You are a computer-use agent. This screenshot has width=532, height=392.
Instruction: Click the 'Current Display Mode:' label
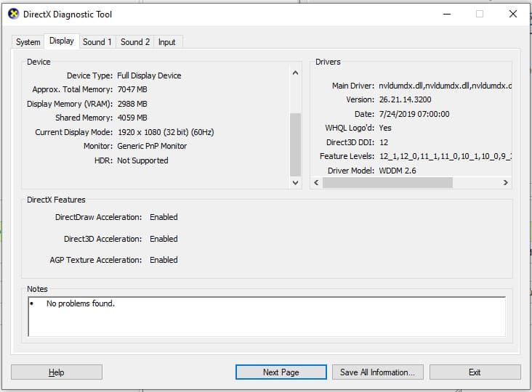[73, 132]
